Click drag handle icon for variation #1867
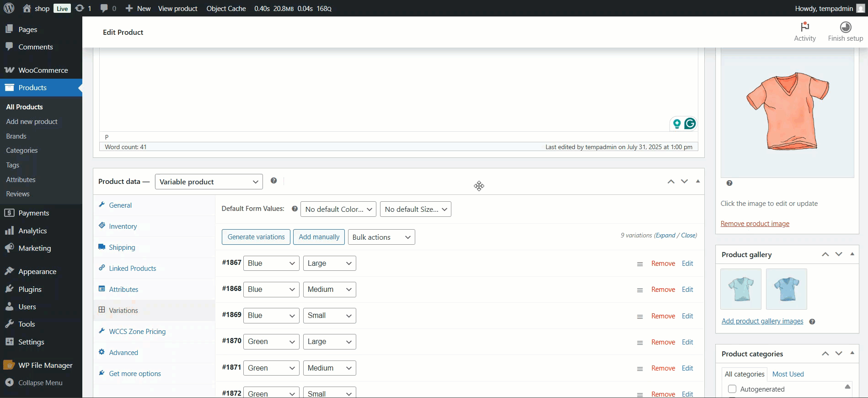The image size is (868, 398). (640, 264)
